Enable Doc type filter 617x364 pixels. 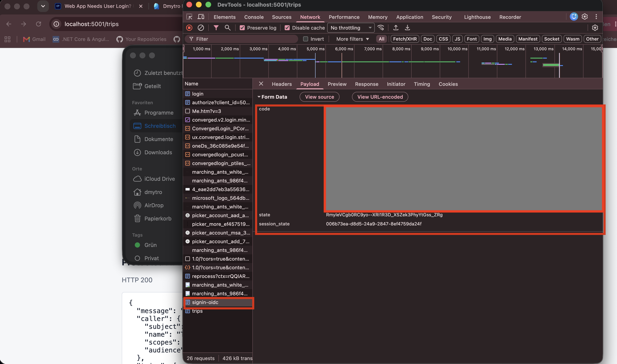[428, 39]
